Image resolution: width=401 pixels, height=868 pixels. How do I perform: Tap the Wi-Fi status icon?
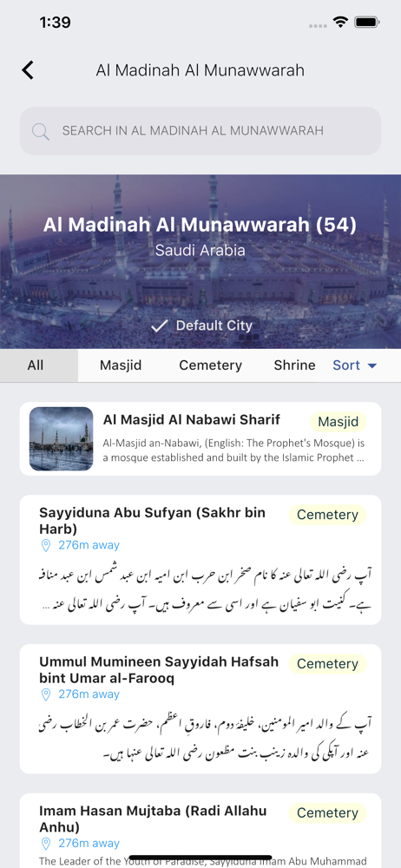339,23
